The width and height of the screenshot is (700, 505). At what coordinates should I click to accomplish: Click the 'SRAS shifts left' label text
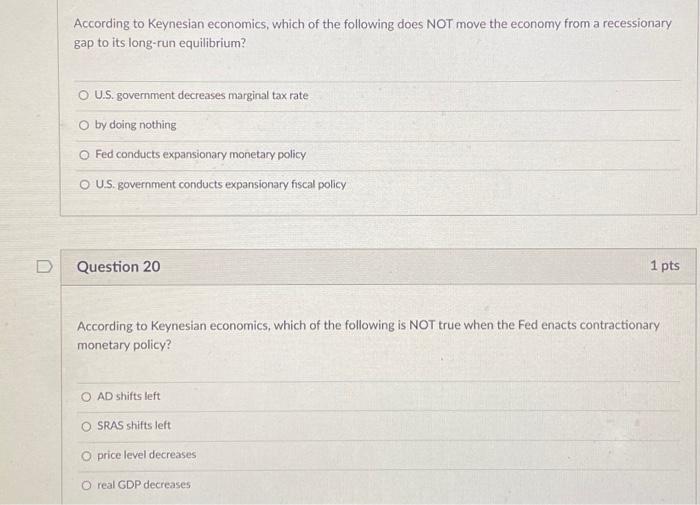(134, 425)
